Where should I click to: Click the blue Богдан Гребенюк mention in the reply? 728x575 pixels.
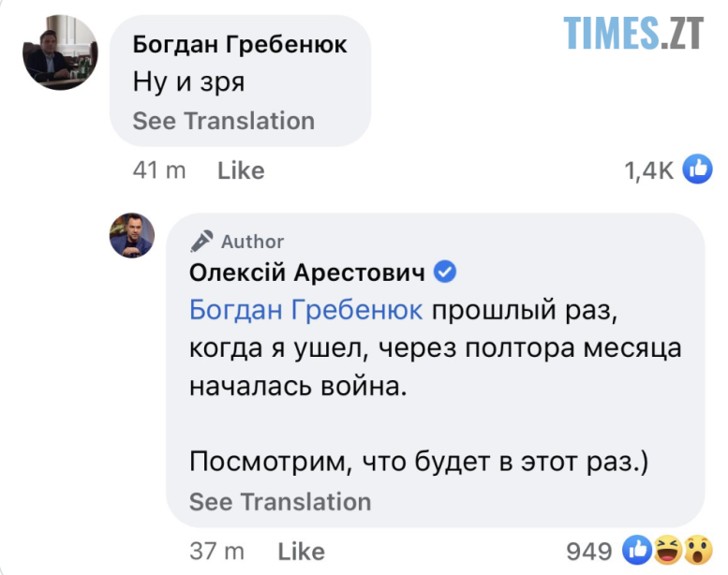[x=305, y=309]
